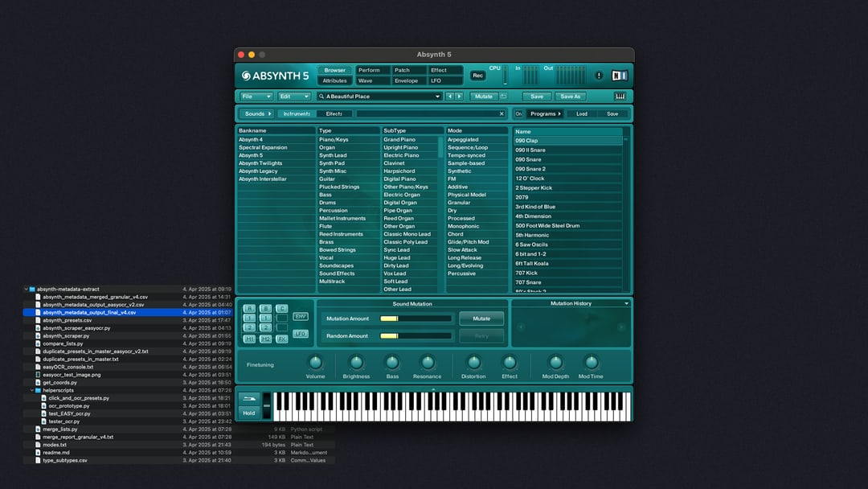This screenshot has width=868, height=489.
Task: Select the 707 Kick preset
Action: tap(529, 273)
